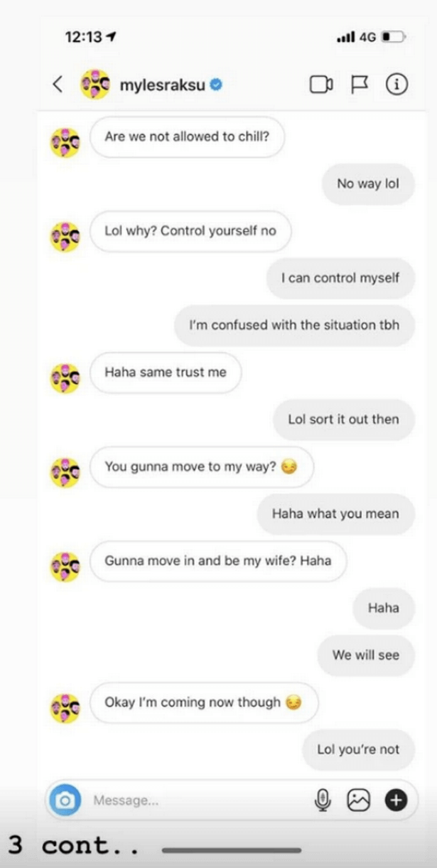Open the blue camera button in message bar

(65, 800)
